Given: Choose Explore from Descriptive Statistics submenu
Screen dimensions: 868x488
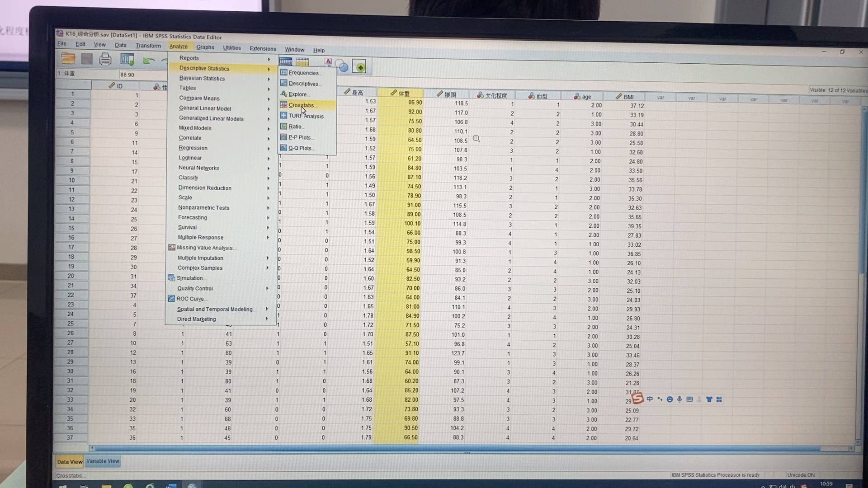Looking at the screenshot, I should [x=297, y=94].
